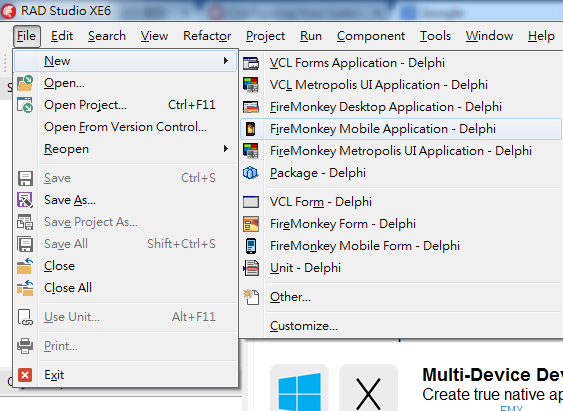Choose Open From Version Control

point(125,127)
